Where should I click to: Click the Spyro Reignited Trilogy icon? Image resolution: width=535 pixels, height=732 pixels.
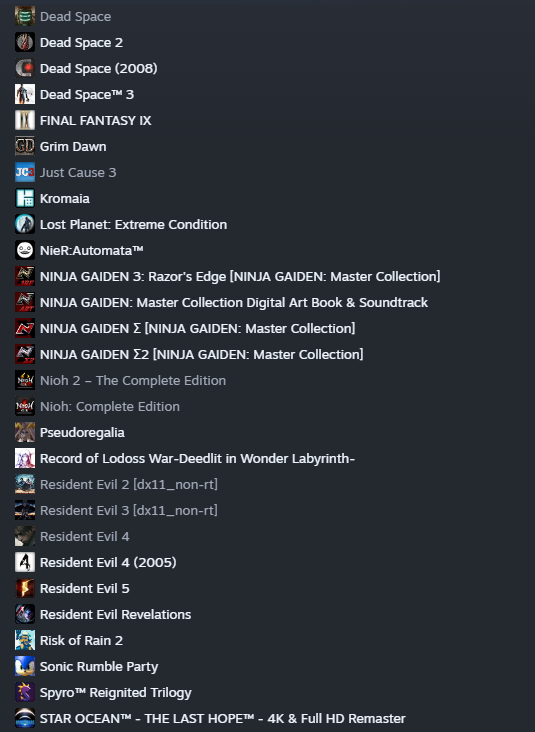point(25,692)
